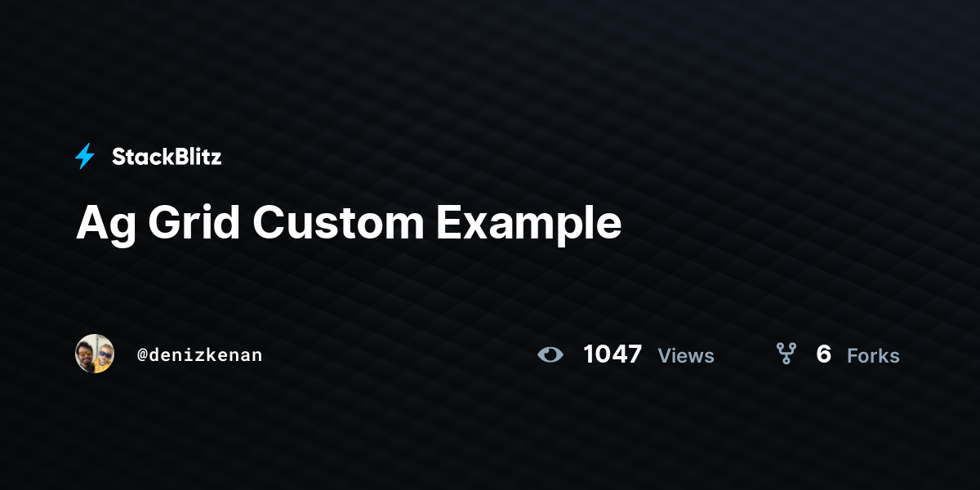Click the 6 forks count number
This screenshot has height=490, width=980.
823,354
